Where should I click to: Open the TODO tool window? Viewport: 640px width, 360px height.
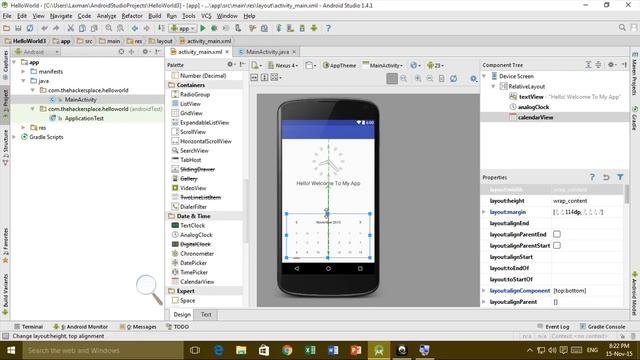(x=178, y=327)
